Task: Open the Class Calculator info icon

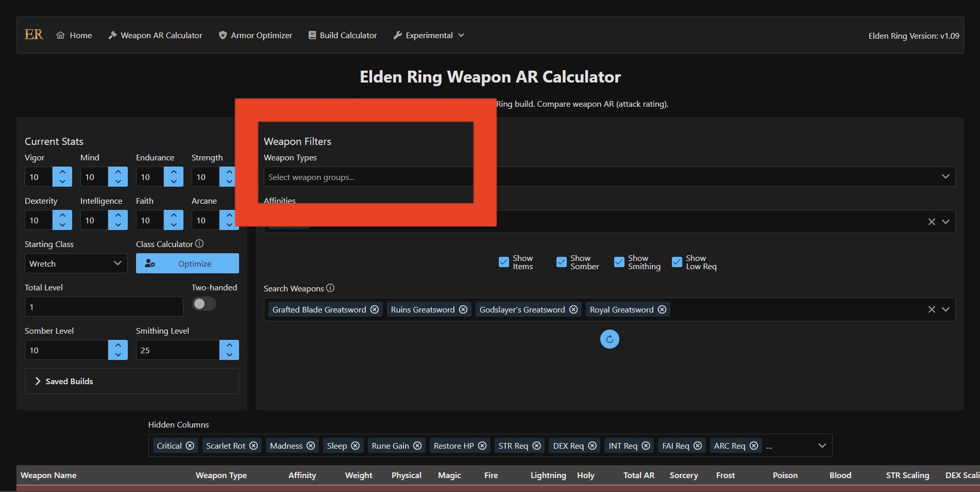Action: [x=200, y=244]
